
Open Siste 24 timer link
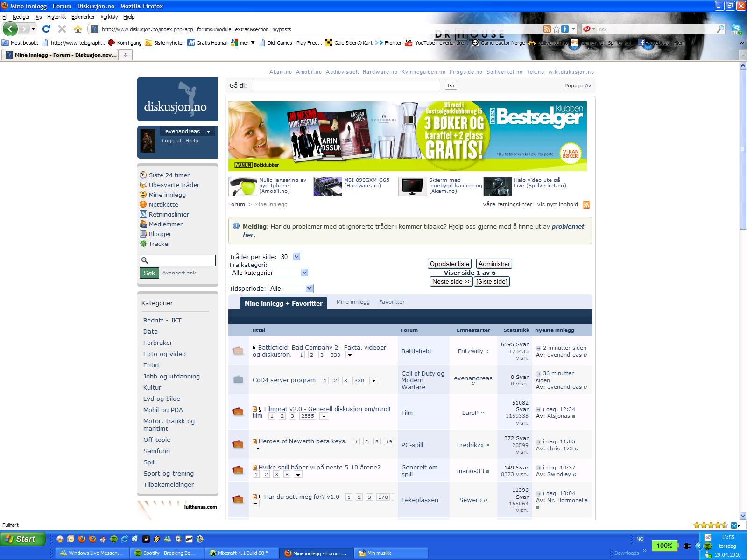tap(169, 175)
